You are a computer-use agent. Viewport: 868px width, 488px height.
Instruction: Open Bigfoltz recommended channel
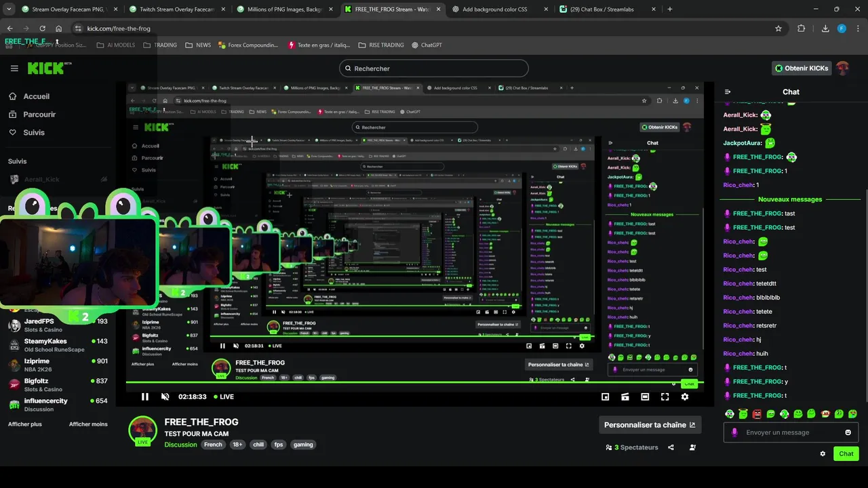pos(58,384)
